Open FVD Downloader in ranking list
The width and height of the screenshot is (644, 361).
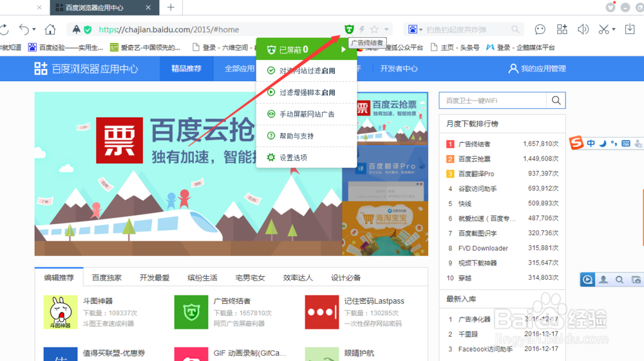point(483,248)
